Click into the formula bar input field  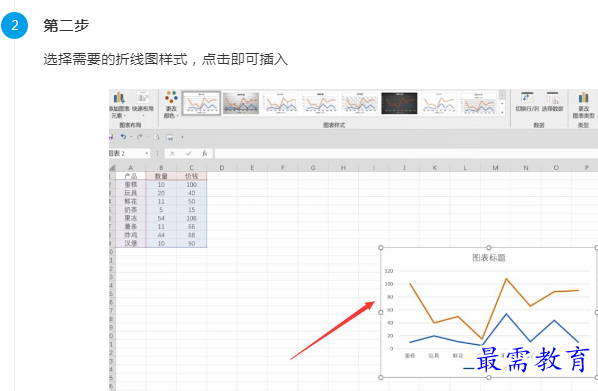tap(406, 153)
